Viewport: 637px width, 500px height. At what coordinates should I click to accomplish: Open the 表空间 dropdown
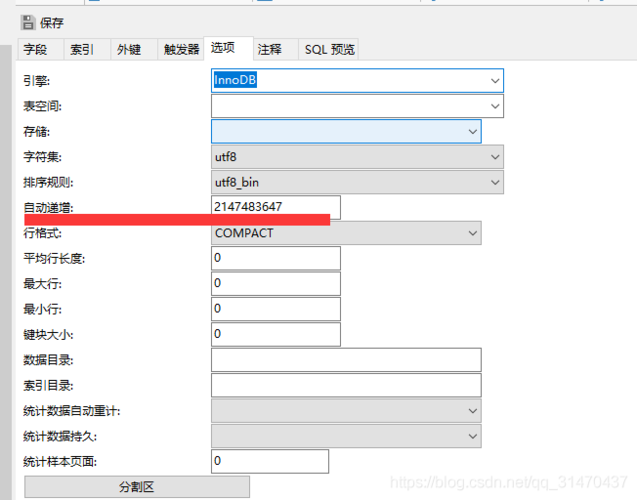357,106
